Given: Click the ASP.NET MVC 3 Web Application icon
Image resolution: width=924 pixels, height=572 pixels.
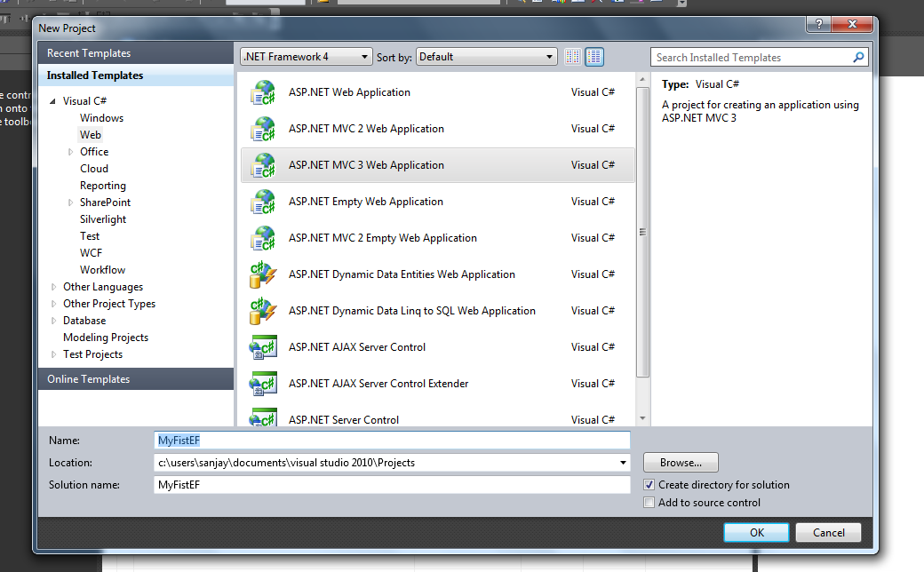Looking at the screenshot, I should point(263,165).
